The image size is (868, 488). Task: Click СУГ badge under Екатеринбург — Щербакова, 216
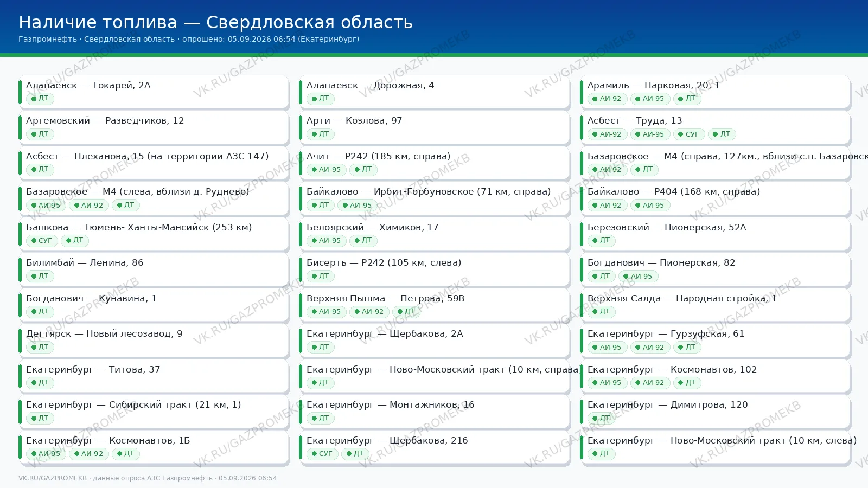tap(322, 454)
